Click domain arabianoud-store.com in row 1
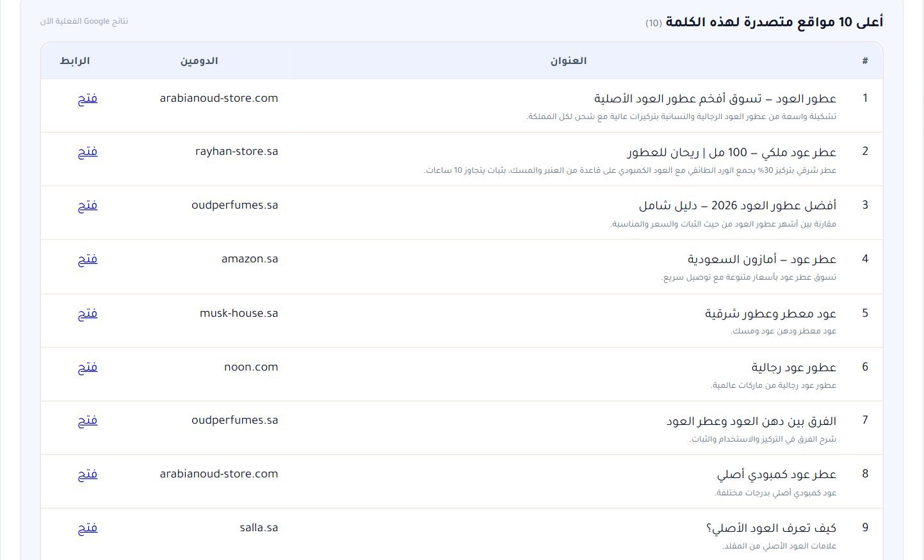 tap(219, 98)
